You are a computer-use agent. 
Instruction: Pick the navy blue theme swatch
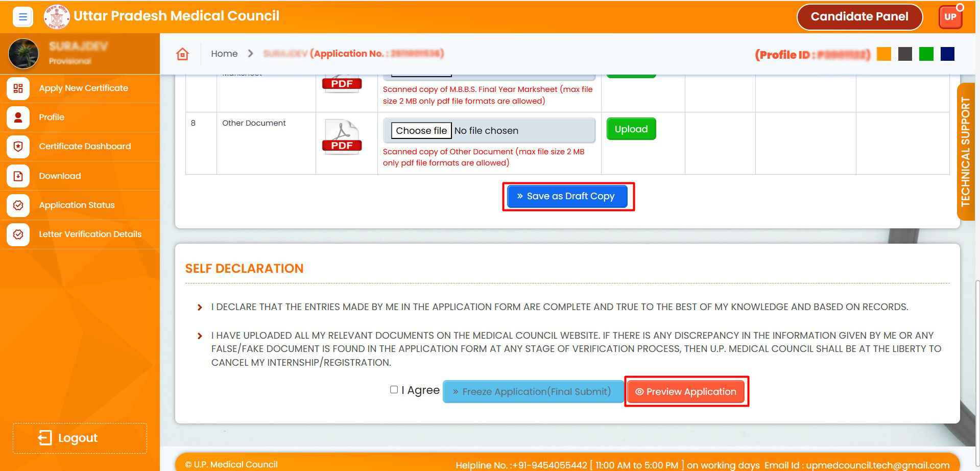(947, 54)
